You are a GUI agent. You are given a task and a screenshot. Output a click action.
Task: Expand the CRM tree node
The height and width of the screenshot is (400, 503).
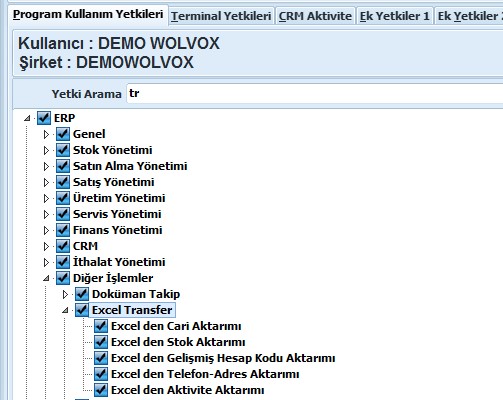click(46, 246)
